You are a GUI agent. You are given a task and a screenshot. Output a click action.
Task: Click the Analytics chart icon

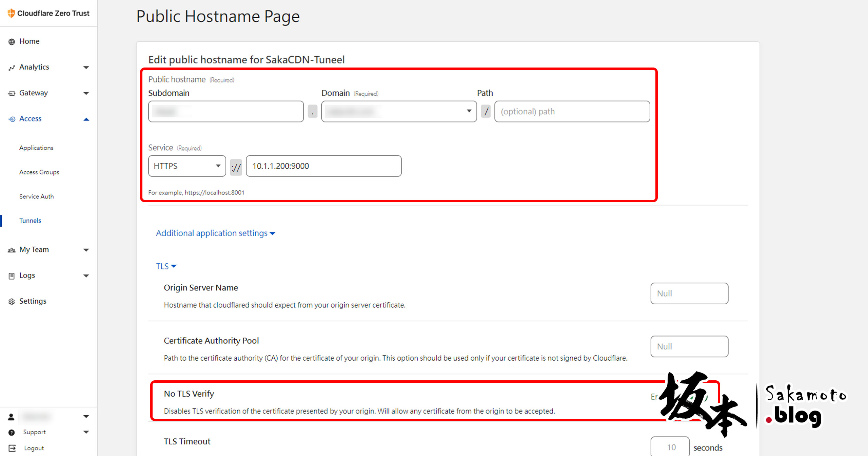click(12, 68)
